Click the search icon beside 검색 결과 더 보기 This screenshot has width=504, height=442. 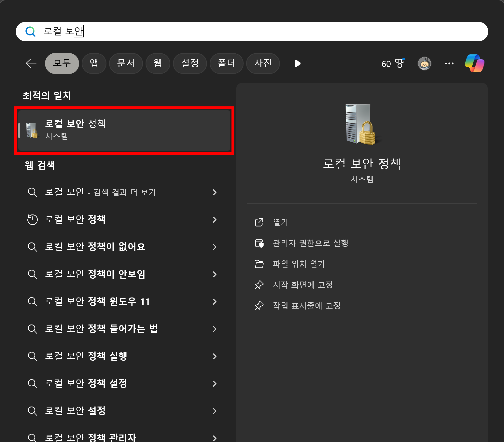(x=32, y=192)
